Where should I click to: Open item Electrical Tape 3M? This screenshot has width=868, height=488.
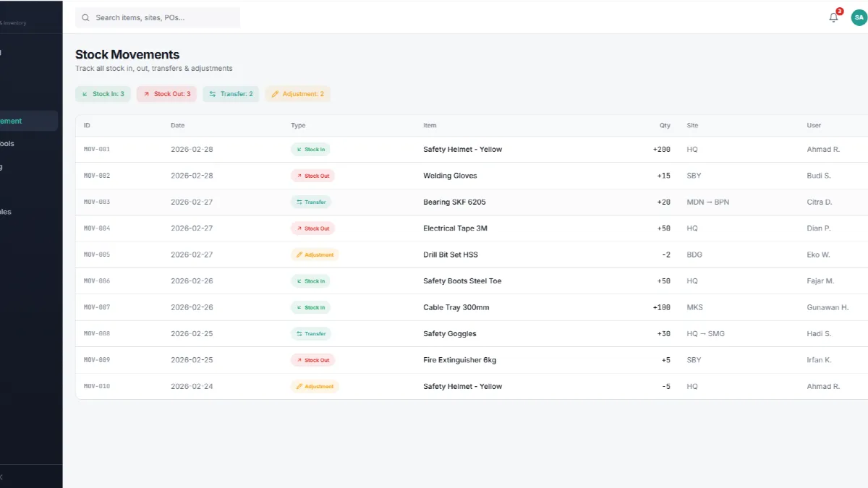tap(455, 228)
